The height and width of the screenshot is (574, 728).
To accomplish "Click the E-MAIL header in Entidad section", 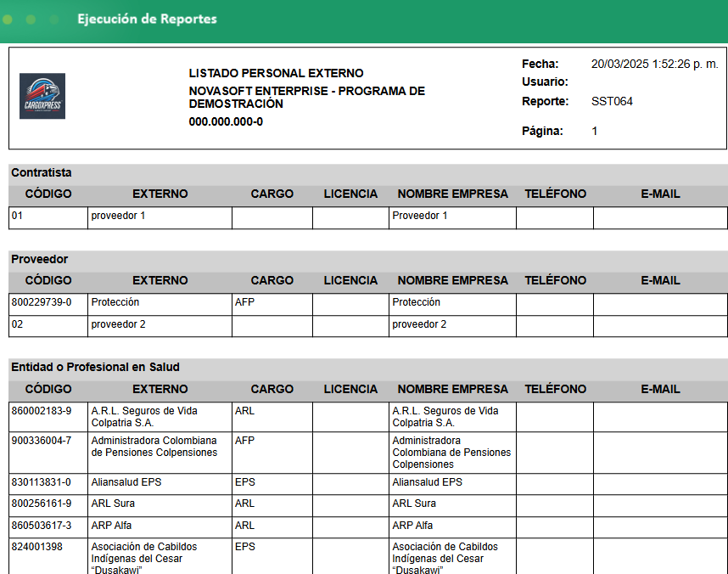I will (660, 389).
